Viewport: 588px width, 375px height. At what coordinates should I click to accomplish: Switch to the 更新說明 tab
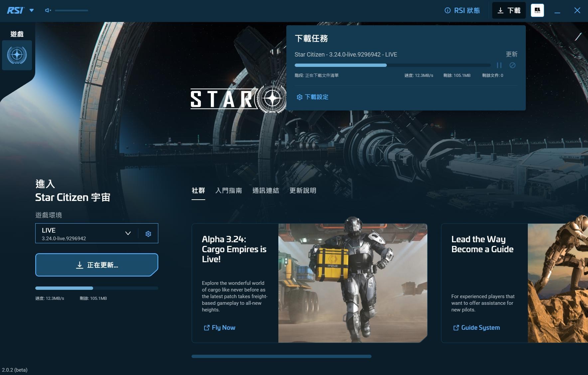[303, 190]
